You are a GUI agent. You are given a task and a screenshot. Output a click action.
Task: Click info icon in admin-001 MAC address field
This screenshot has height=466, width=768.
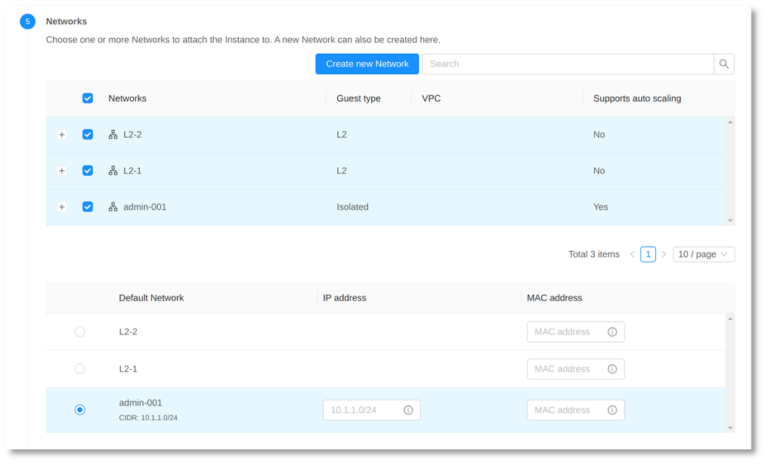612,410
